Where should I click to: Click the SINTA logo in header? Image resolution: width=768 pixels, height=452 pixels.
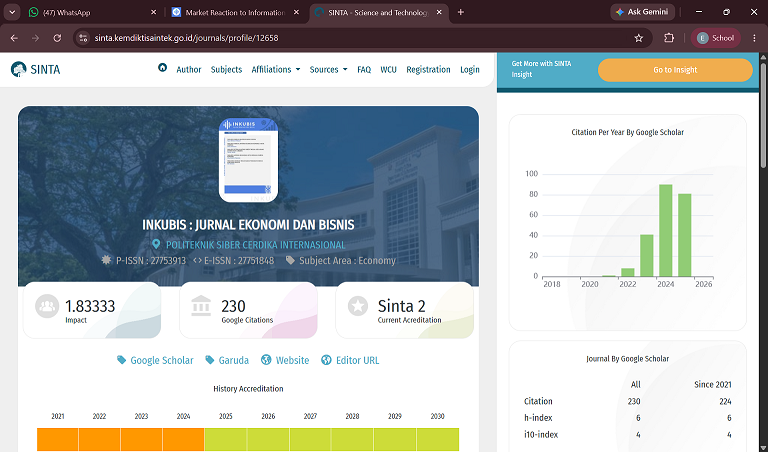pos(35,70)
